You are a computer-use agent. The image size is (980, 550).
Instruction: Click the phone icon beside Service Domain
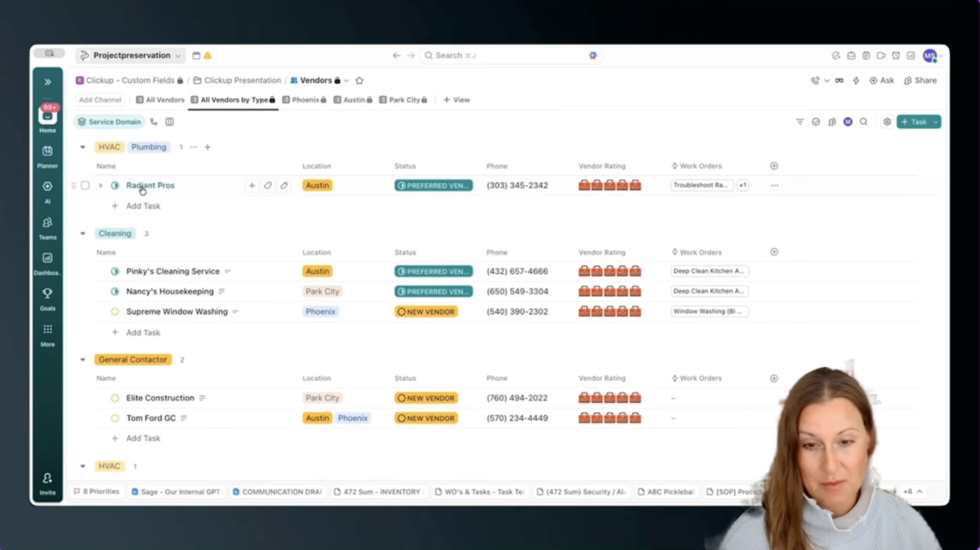point(154,122)
